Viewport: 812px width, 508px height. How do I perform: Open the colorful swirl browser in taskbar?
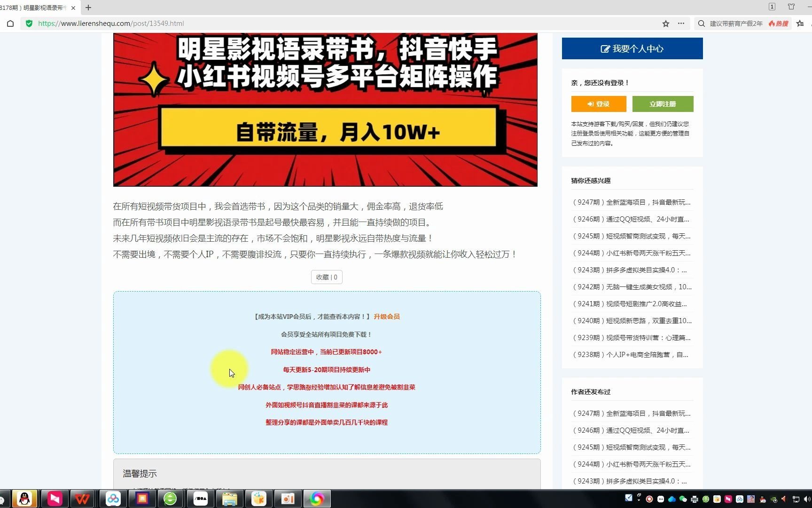(x=317, y=499)
